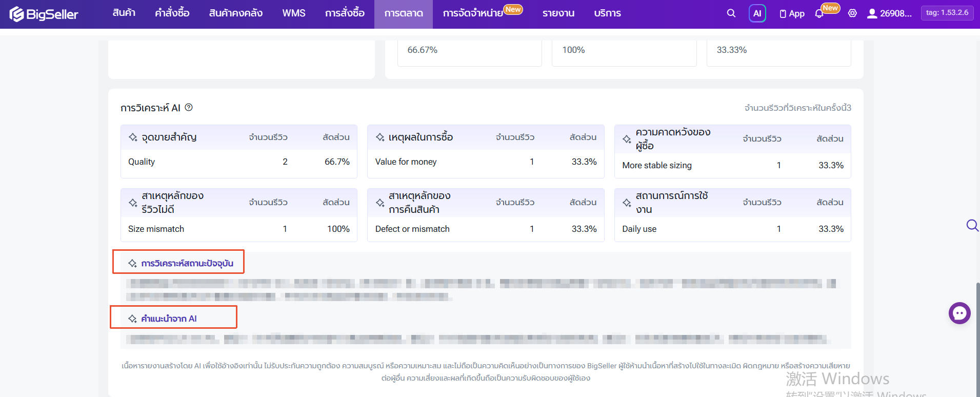Click the Value for money row
Viewport: 980px width, 397px height.
(486, 162)
